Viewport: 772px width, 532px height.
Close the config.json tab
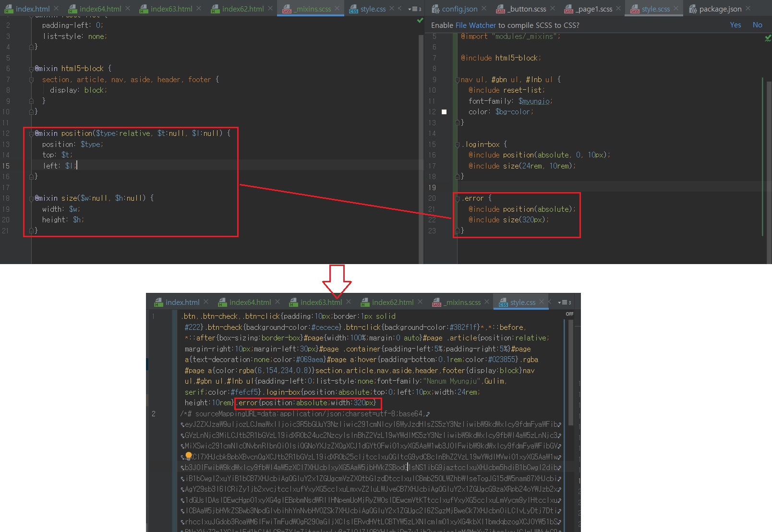coord(484,9)
